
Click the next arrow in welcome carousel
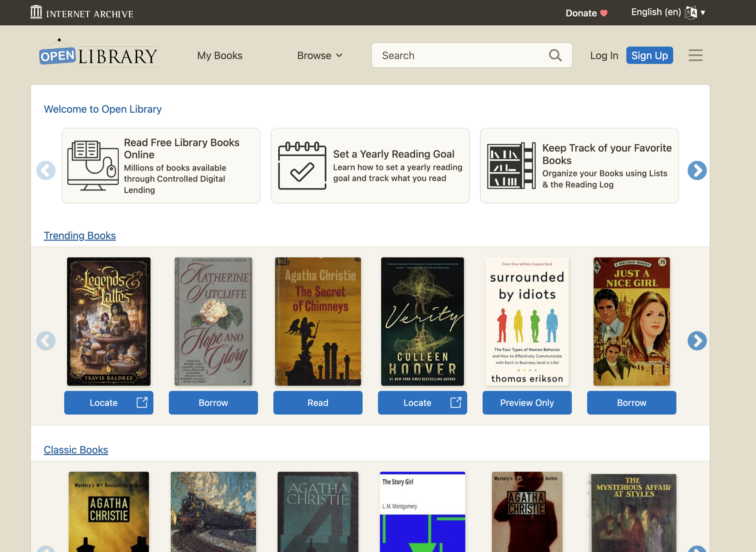coord(697,171)
